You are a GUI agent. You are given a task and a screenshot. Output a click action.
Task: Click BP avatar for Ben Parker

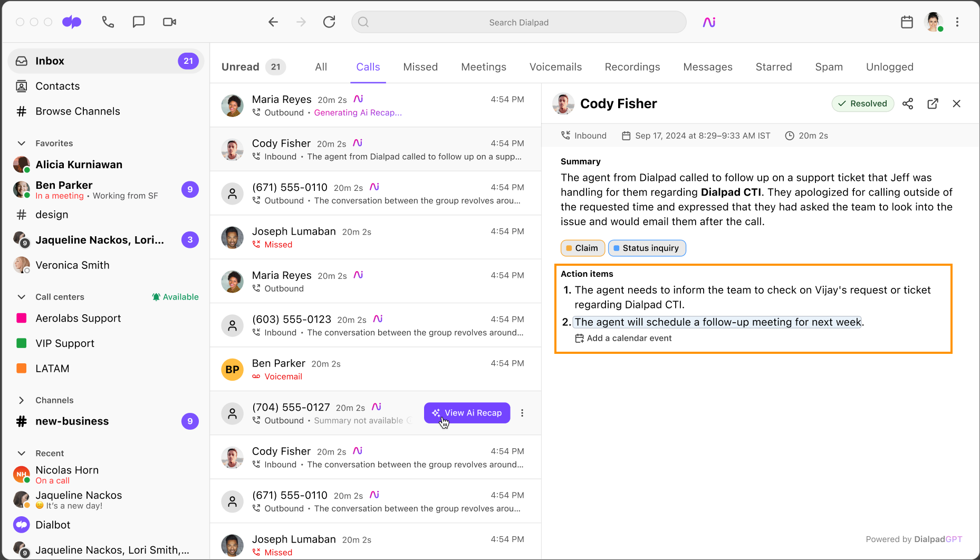coord(232,370)
